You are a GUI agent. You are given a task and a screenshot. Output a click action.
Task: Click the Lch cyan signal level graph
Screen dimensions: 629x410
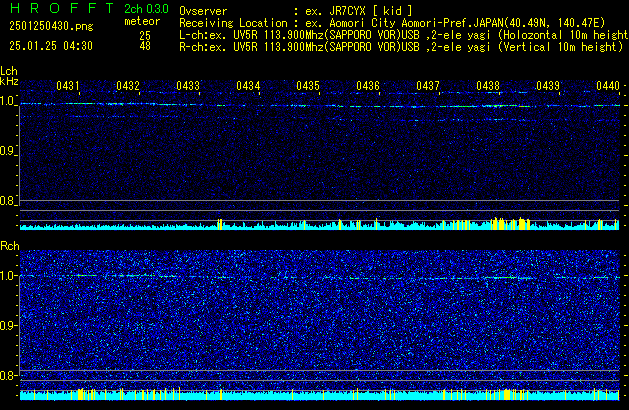[x=319, y=224]
